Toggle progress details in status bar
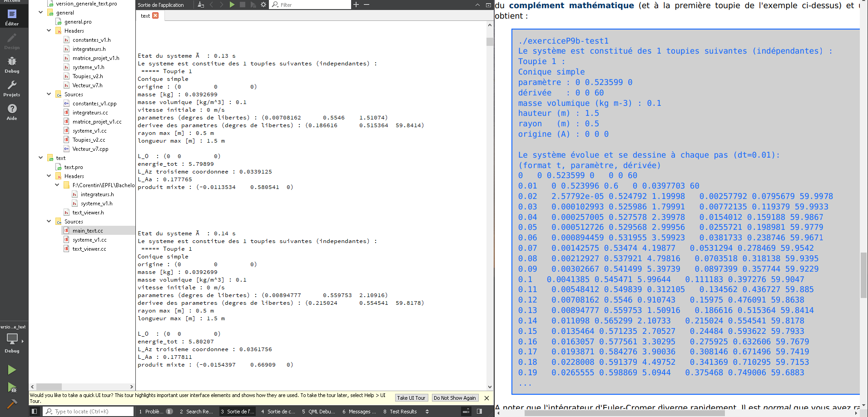Image resolution: width=868 pixels, height=417 pixels. point(466,411)
